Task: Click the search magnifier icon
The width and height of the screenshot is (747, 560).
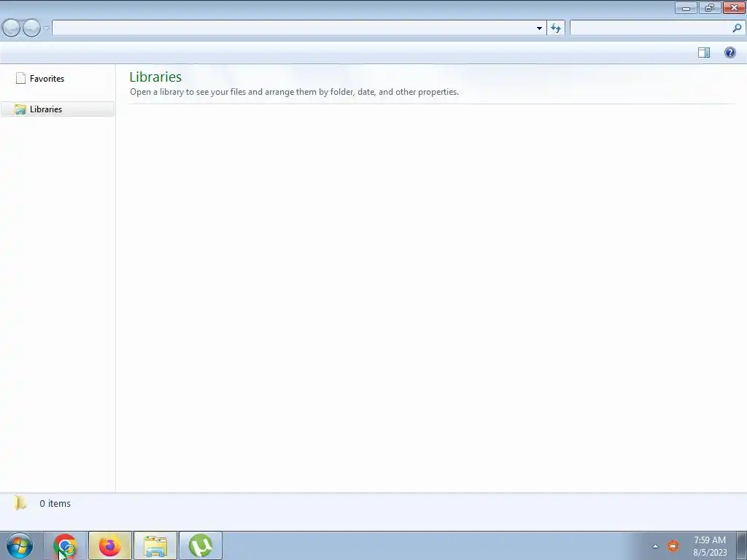Action: (x=737, y=28)
